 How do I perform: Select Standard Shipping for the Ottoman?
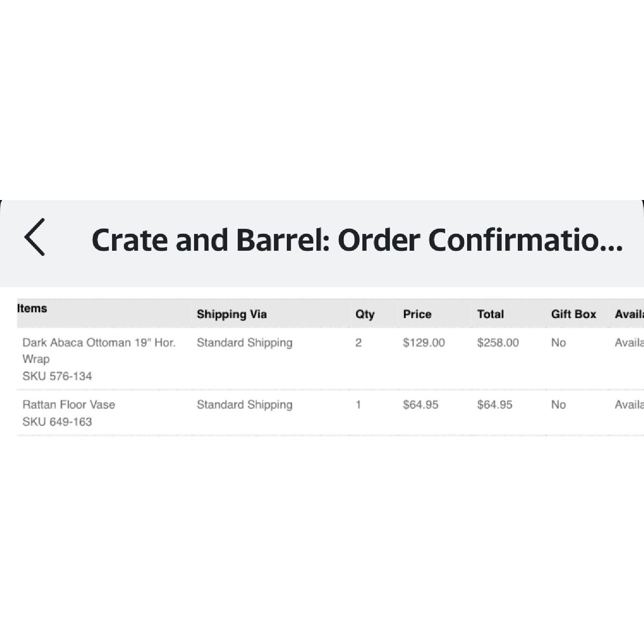(x=244, y=343)
